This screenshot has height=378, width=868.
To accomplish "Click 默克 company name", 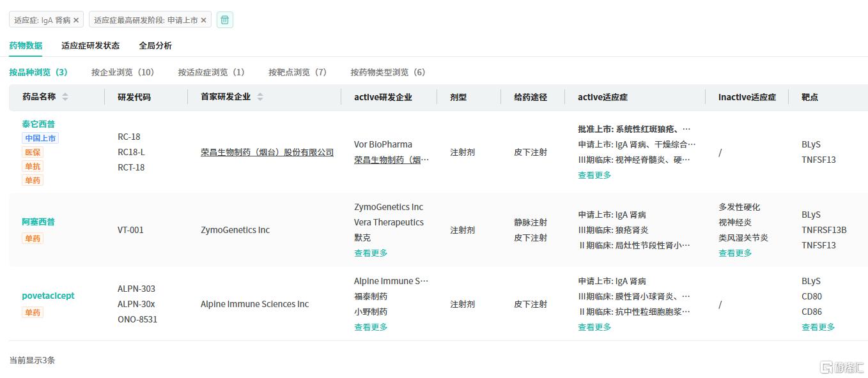I will pos(362,238).
